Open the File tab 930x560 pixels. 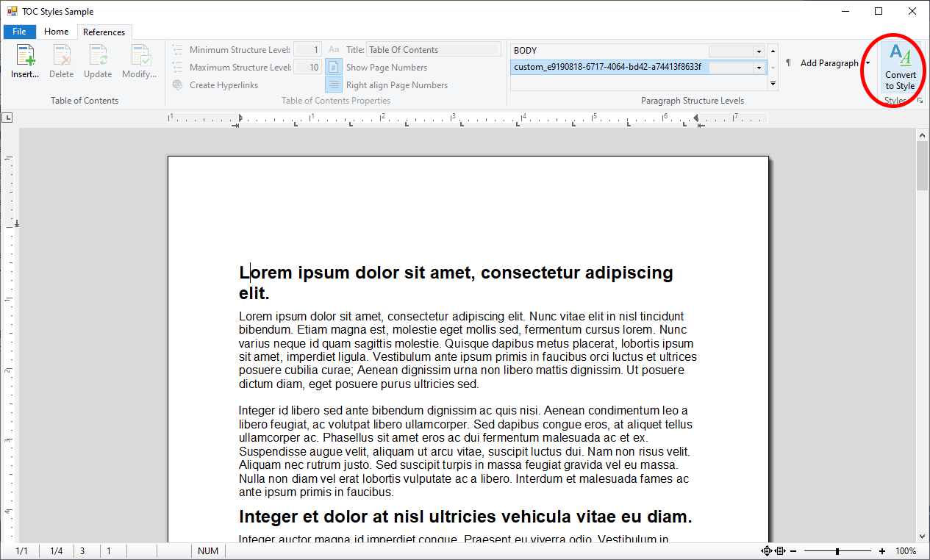tap(19, 32)
